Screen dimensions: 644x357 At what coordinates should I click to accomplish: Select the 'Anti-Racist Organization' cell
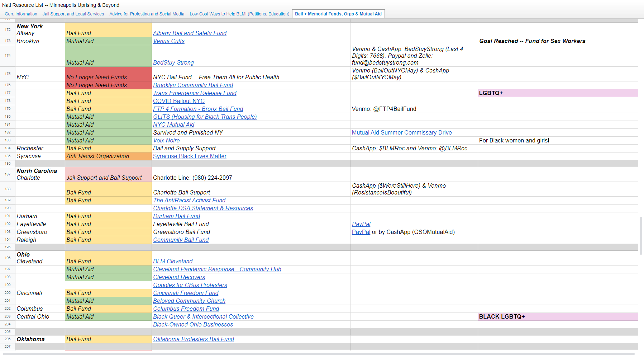point(108,156)
